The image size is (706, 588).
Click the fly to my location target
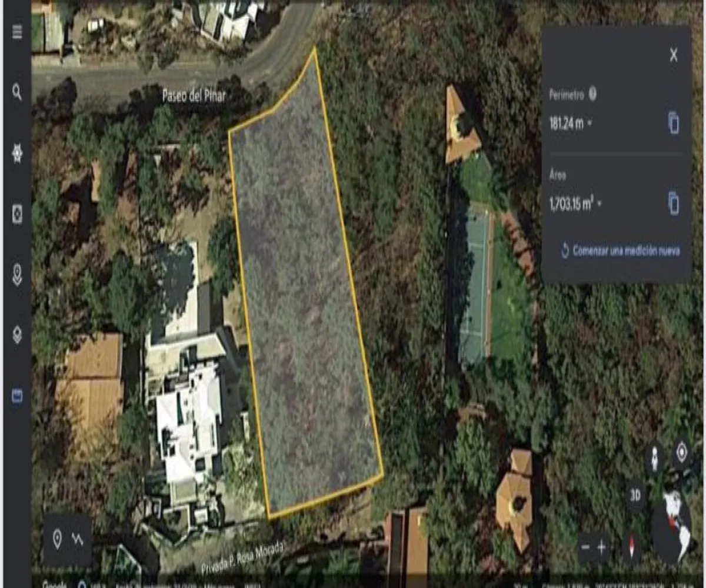pyautogui.click(x=682, y=452)
